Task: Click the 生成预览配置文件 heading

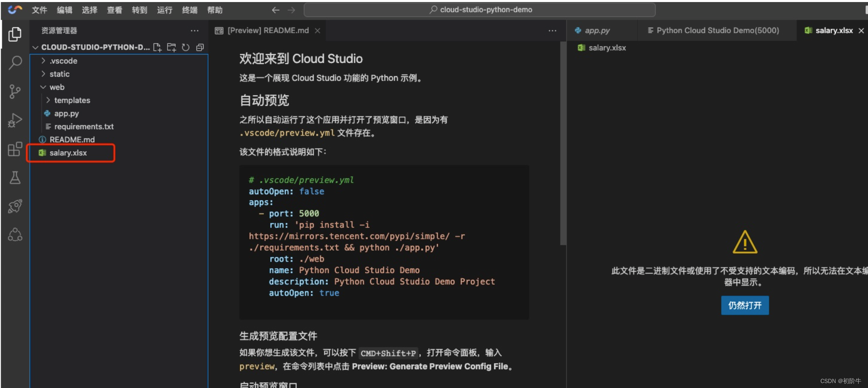Action: click(x=278, y=336)
